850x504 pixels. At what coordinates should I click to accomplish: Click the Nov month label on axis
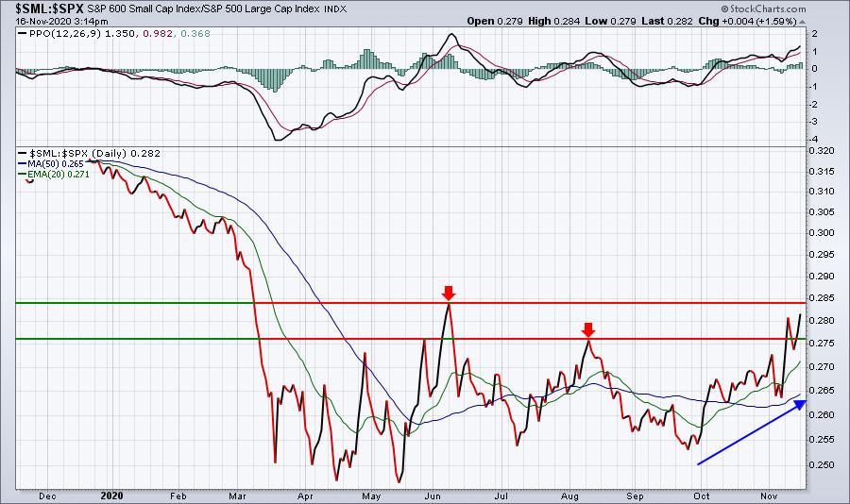(768, 496)
